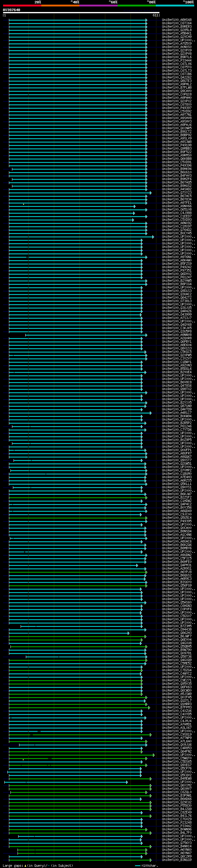Click the alignment bar for UniRef100_A9NV66

point(72,206)
